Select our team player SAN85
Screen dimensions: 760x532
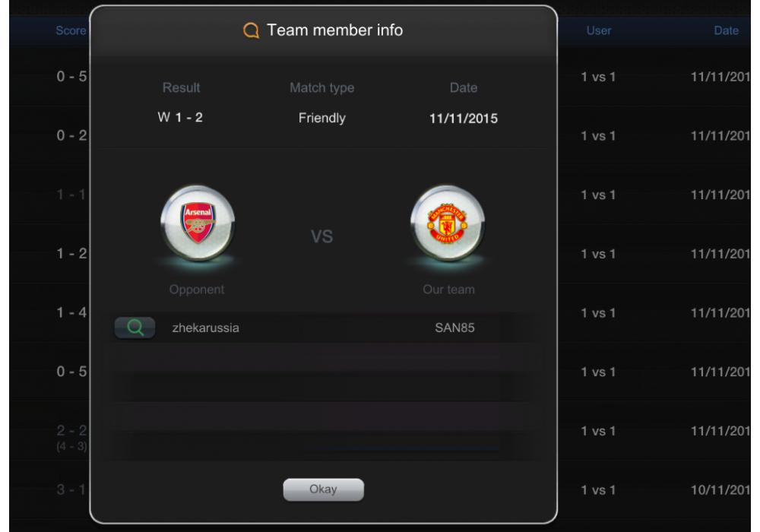click(x=454, y=328)
